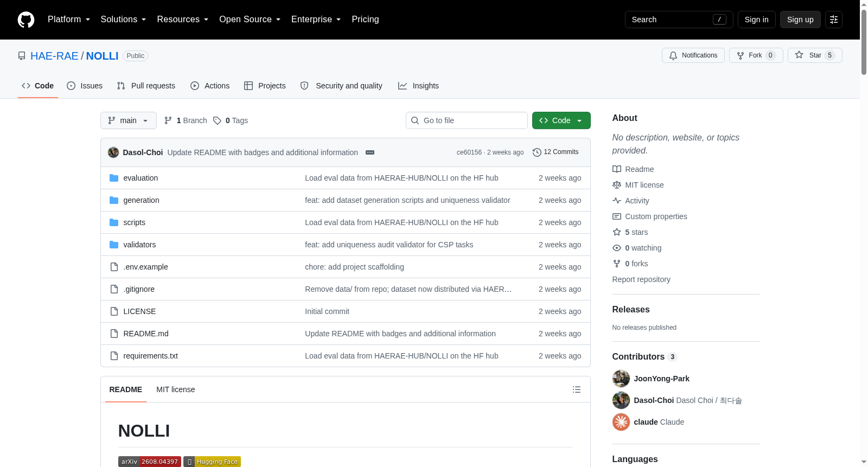This screenshot has height=467, width=868.
Task: Switch to Security and quality tab
Action: 341,86
